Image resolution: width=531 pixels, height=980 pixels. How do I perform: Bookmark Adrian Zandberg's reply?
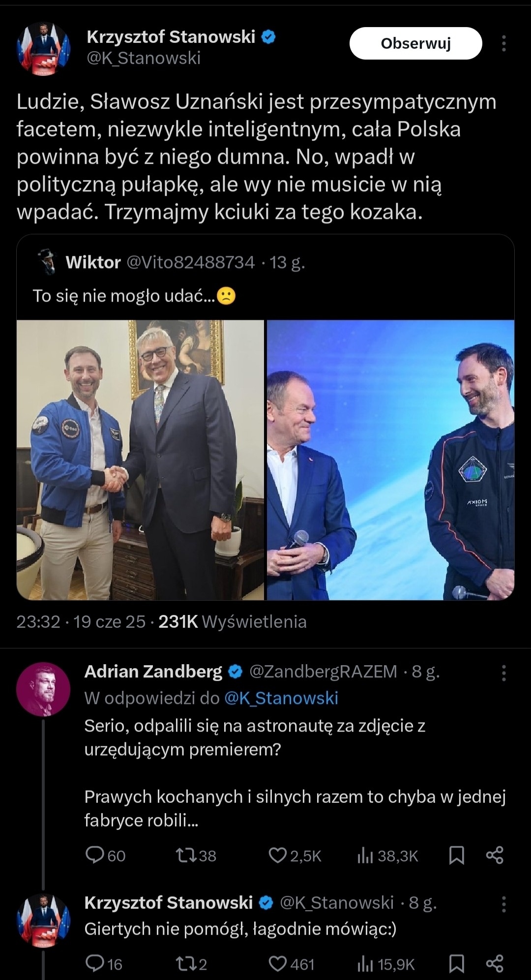[x=457, y=856]
